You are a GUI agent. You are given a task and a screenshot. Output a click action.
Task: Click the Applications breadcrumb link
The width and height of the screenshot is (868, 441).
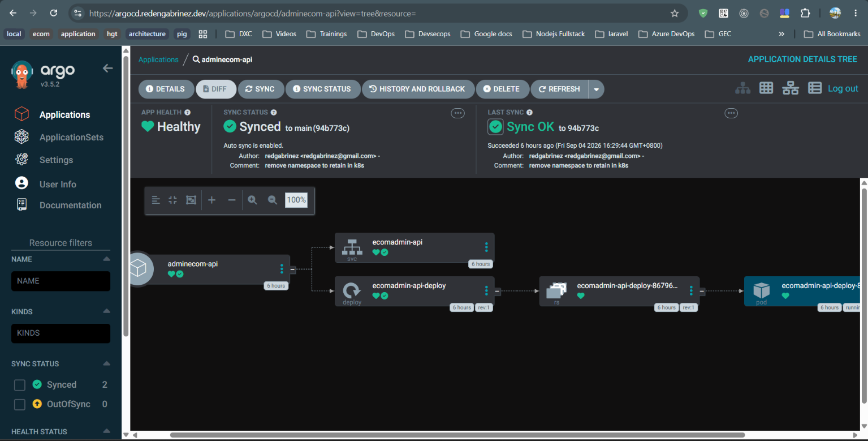(158, 59)
